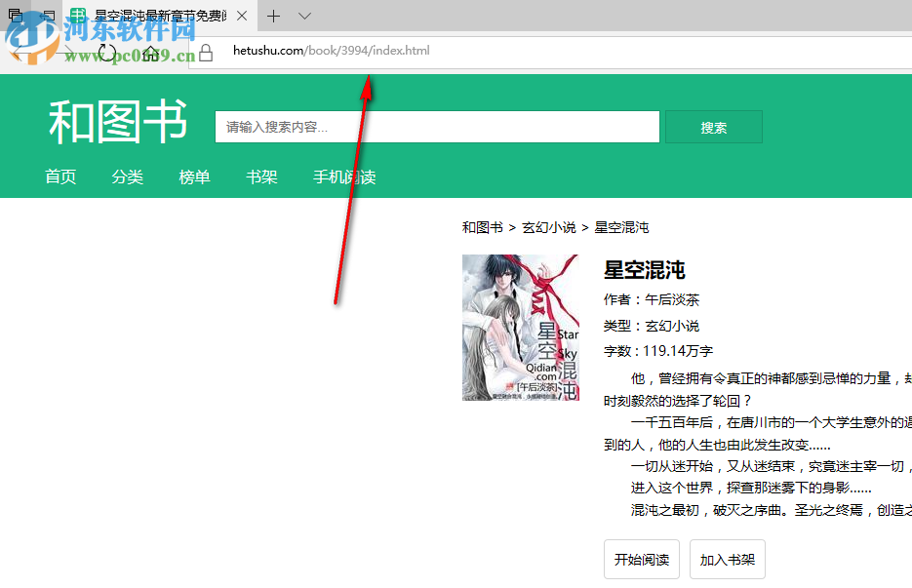Viewport: 912px width, 588px height.
Task: Navigate back using the back arrow
Action: (x=22, y=53)
